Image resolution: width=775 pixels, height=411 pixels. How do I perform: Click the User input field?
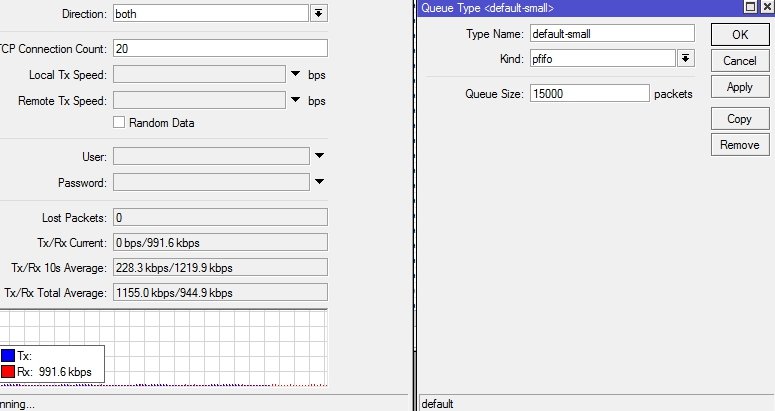click(211, 156)
